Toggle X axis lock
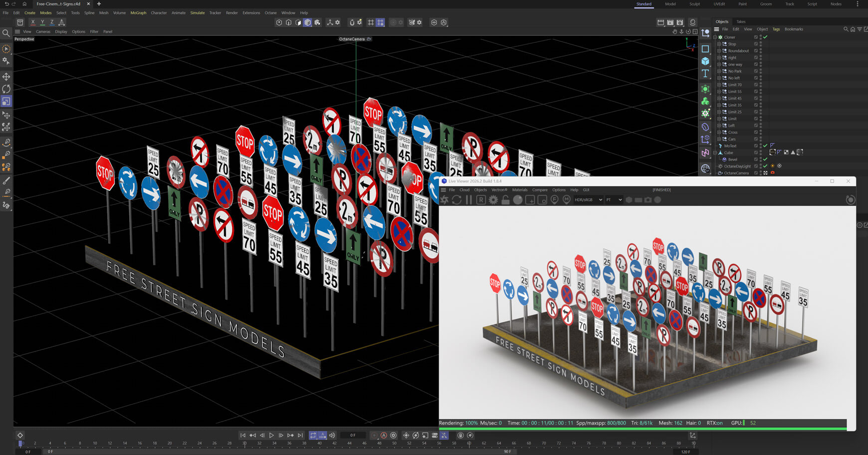Viewport: 868px width, 455px height. (x=33, y=22)
